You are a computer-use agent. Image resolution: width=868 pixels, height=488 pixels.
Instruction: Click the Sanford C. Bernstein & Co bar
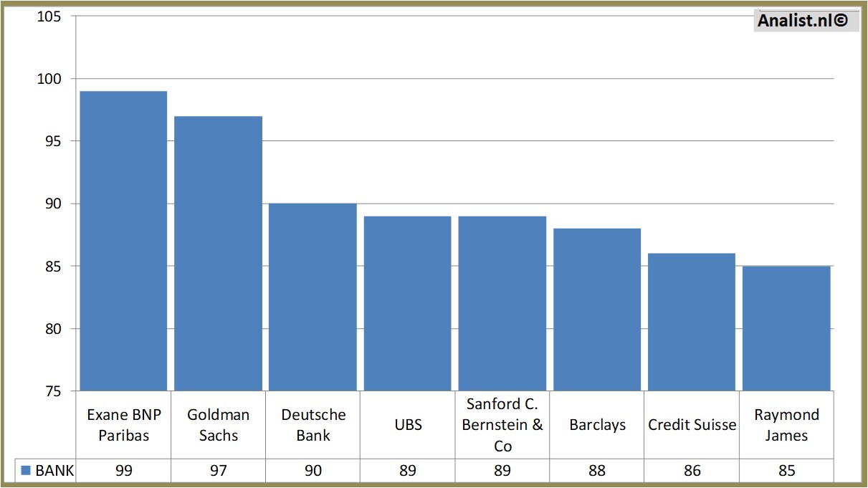502,304
